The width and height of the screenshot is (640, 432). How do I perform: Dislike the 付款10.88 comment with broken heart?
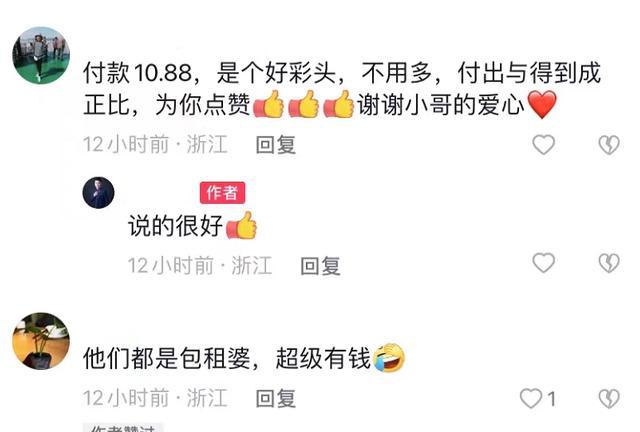[609, 145]
